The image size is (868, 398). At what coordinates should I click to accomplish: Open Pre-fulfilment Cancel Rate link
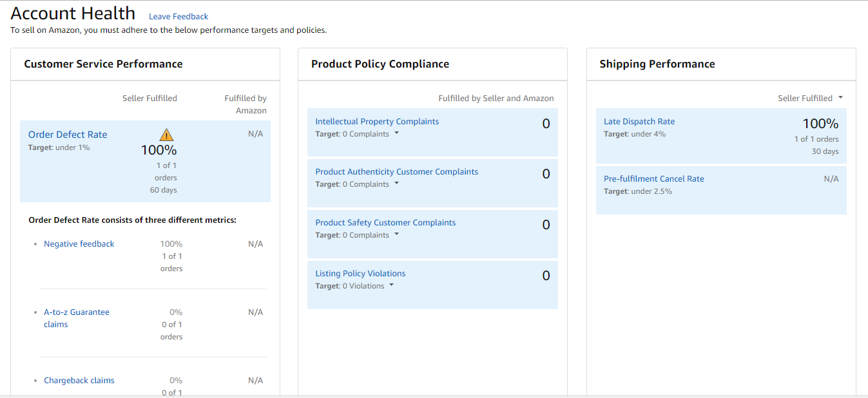pos(653,179)
